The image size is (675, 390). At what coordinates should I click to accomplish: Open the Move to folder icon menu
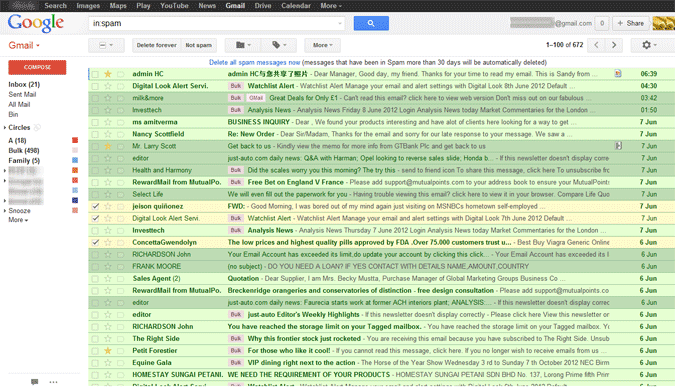pyautogui.click(x=243, y=45)
